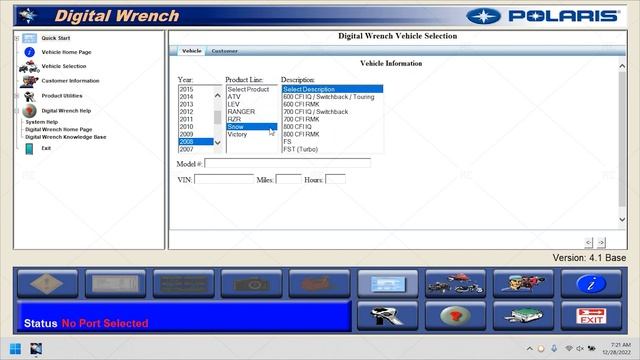
Task: Click the Product Utilities wrench icon in sidebar
Action: pos(29,96)
